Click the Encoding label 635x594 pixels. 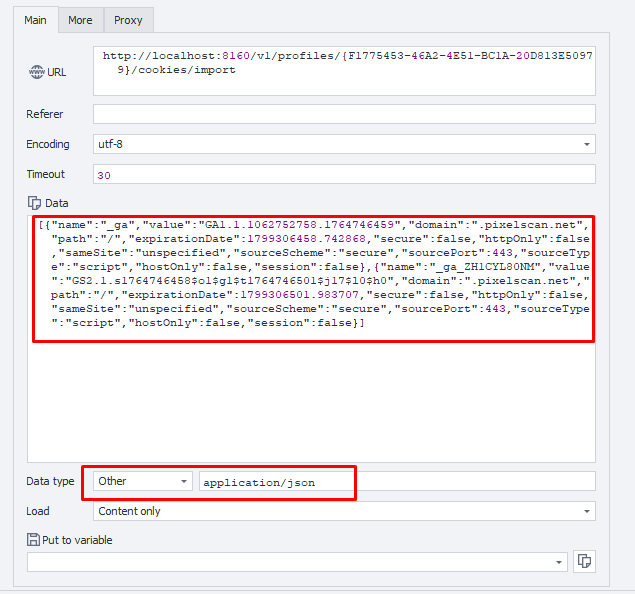pyautogui.click(x=48, y=144)
